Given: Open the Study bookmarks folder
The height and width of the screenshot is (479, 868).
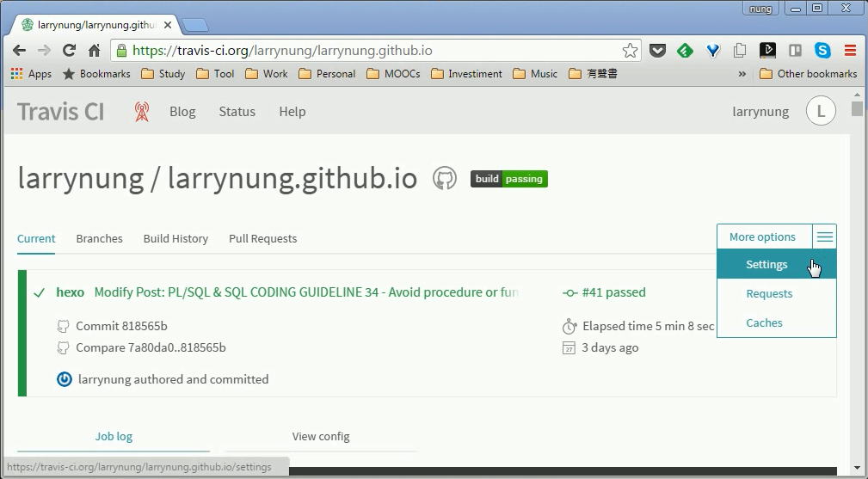Looking at the screenshot, I should point(163,74).
